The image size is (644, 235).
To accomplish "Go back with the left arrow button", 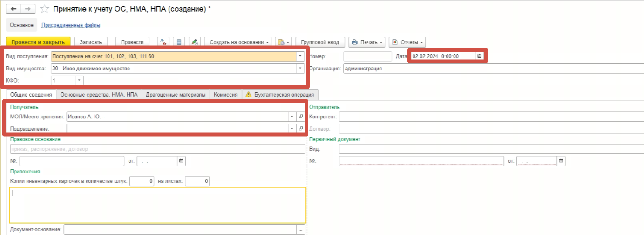I will 14,9.
